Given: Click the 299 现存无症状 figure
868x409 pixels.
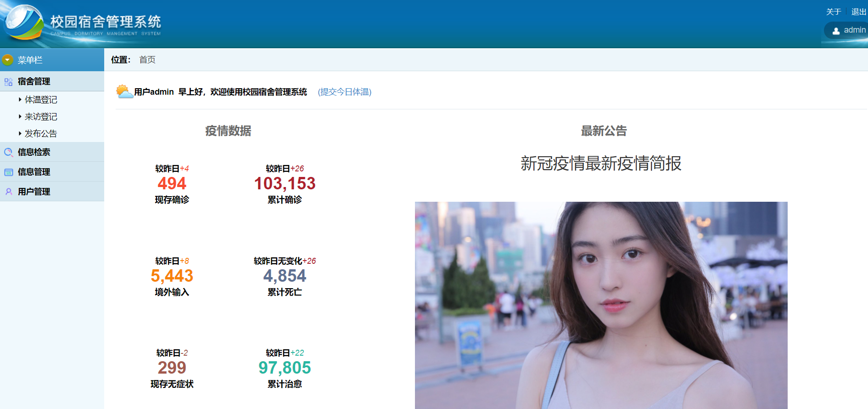Looking at the screenshot, I should coord(172,368).
